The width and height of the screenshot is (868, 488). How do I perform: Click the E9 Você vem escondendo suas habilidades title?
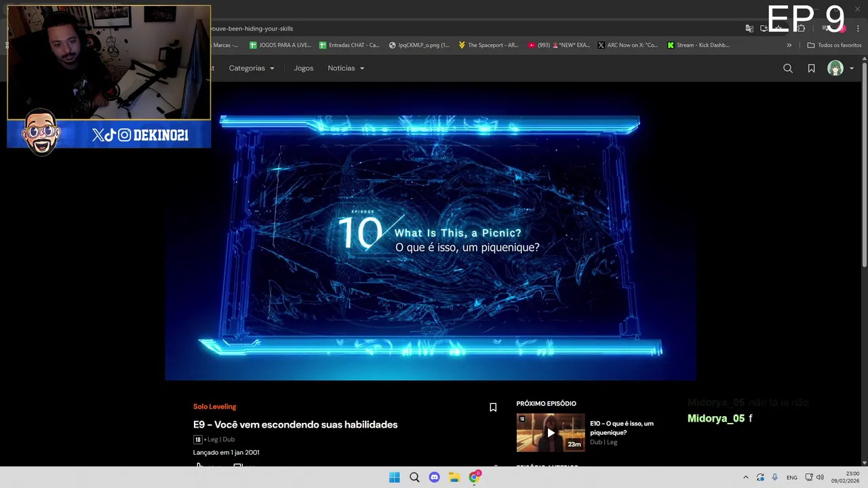(295, 424)
